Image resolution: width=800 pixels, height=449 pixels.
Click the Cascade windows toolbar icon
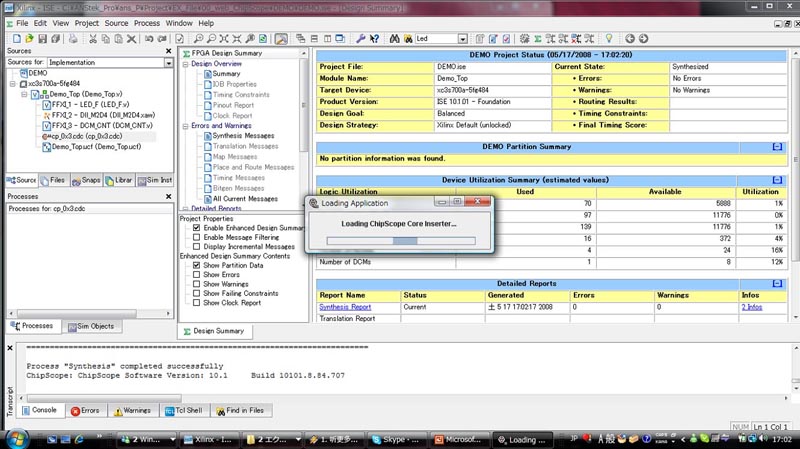click(301, 39)
